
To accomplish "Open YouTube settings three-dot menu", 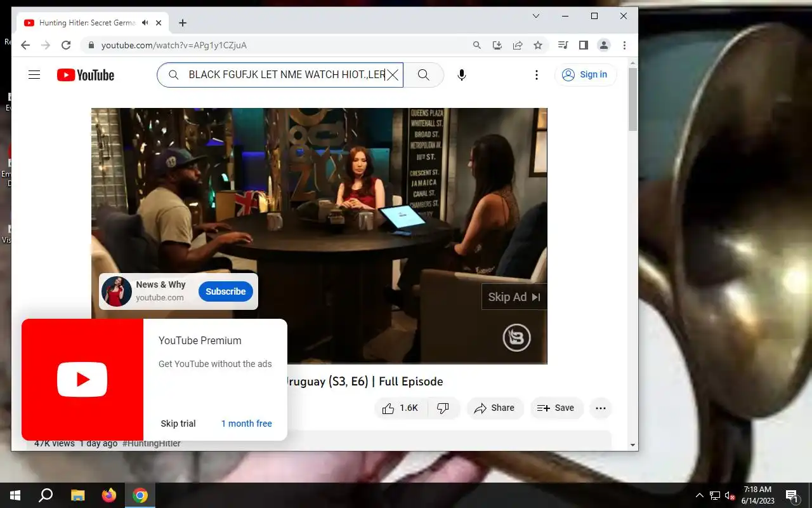I will (537, 75).
